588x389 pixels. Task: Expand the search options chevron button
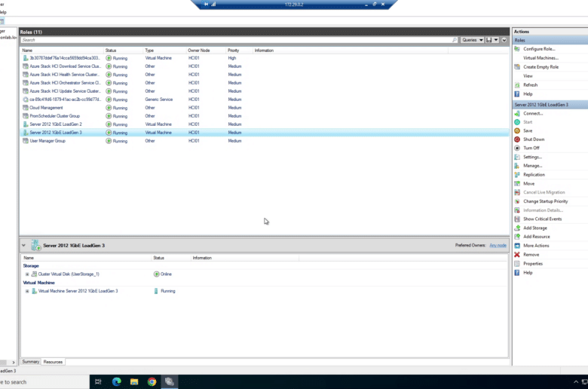coord(504,40)
